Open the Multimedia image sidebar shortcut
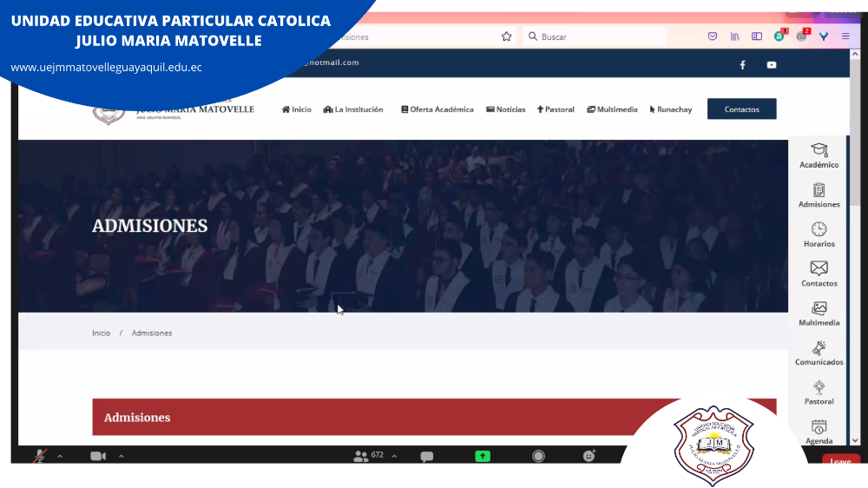Screen dimensions: 868x488 [819, 313]
